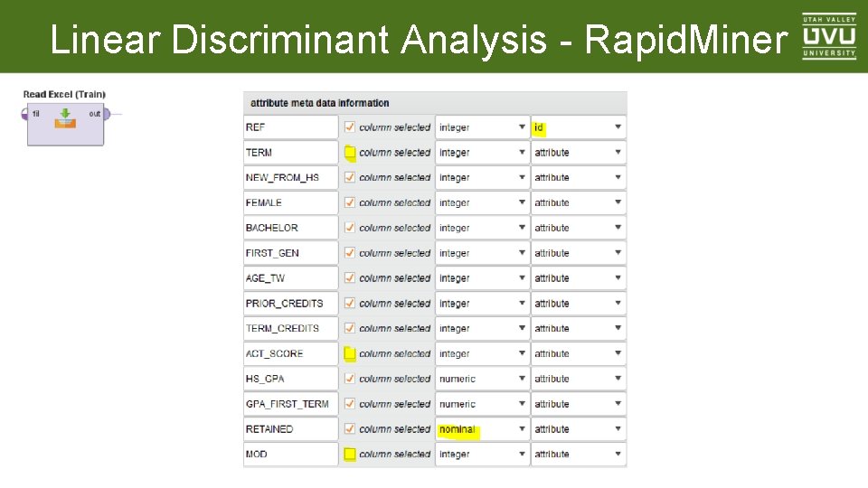
Task: Open the ACT_SCORE data type dropdown
Action: pyautogui.click(x=482, y=353)
